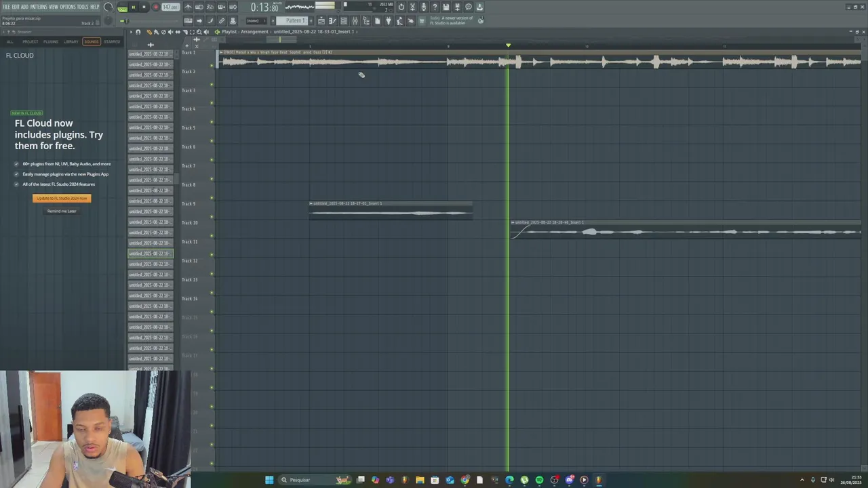Toggle wait for input before recording
868x488 pixels.
click(199, 7)
